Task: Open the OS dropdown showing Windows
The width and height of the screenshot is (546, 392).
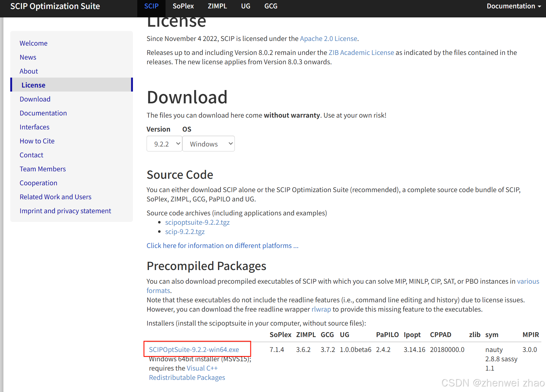Action: pyautogui.click(x=208, y=143)
